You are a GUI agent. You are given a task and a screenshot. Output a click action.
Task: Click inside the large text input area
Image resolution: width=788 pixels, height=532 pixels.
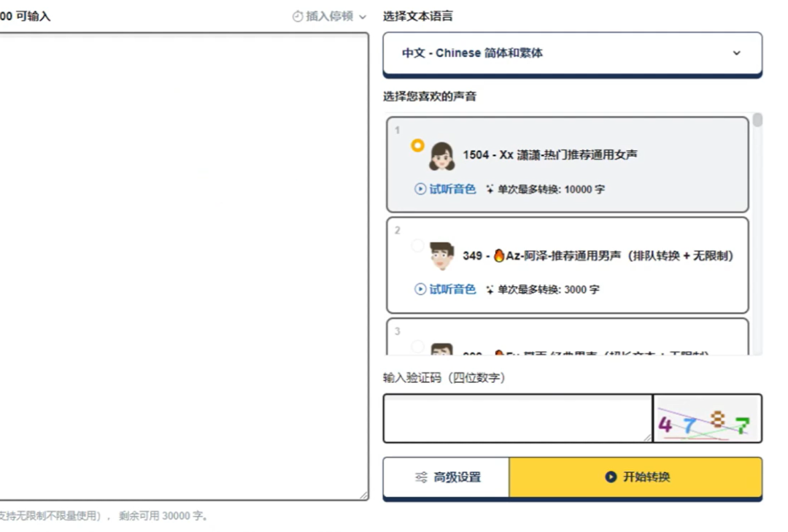[x=184, y=266]
